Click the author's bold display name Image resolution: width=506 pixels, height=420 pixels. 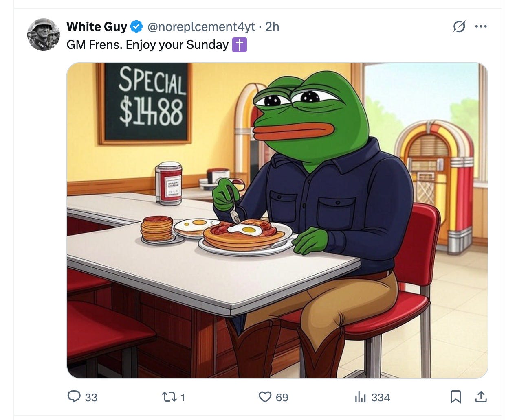coord(97,27)
